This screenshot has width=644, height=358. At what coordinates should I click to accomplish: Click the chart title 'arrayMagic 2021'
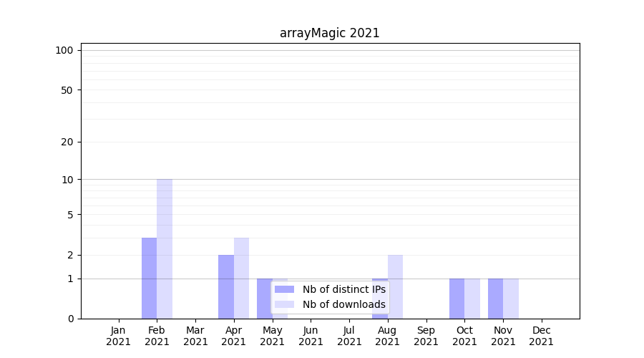point(329,33)
